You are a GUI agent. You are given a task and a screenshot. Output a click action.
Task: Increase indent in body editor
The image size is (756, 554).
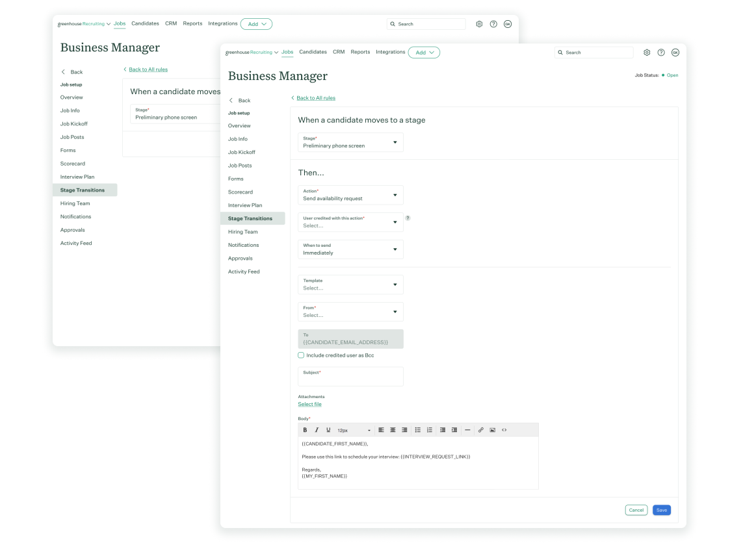[x=454, y=430]
